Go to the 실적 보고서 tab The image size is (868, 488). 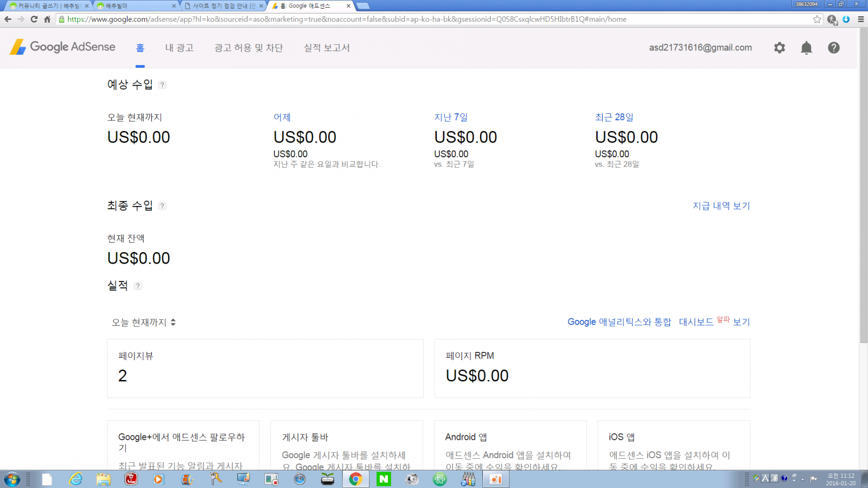(327, 48)
